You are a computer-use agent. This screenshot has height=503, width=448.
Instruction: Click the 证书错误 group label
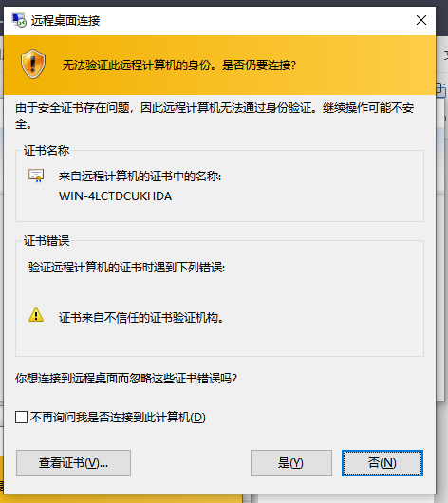coord(47,240)
